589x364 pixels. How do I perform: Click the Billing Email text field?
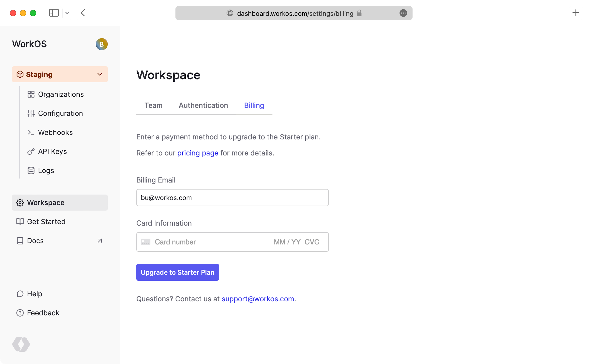pyautogui.click(x=232, y=198)
